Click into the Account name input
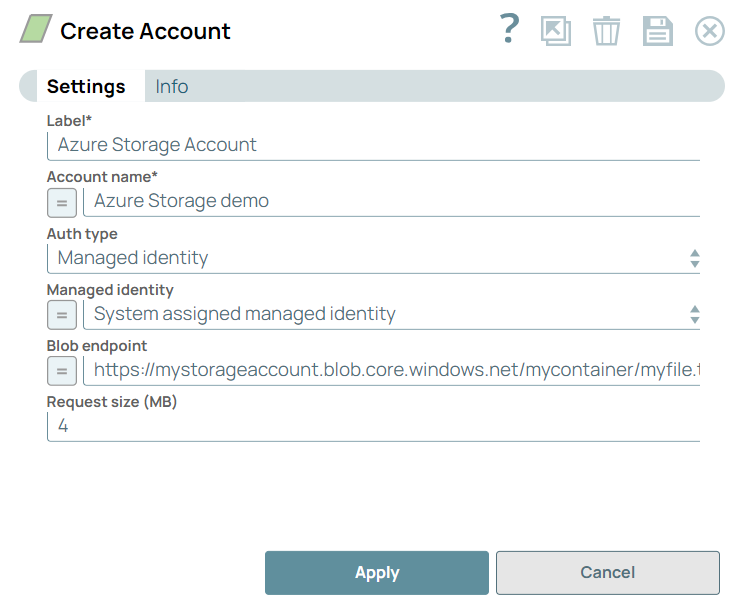The height and width of the screenshot is (615, 736). [390, 201]
